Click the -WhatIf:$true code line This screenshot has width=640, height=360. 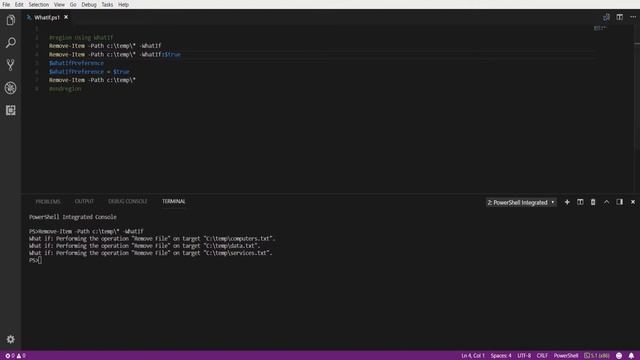[115, 54]
